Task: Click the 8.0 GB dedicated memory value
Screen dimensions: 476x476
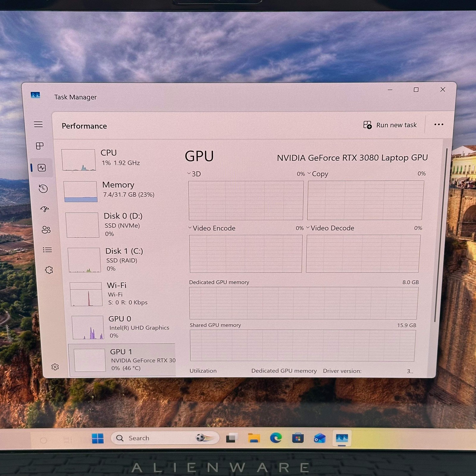Action: coord(411,282)
